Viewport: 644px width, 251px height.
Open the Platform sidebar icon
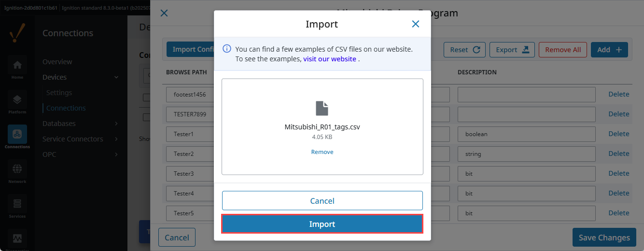point(17,103)
